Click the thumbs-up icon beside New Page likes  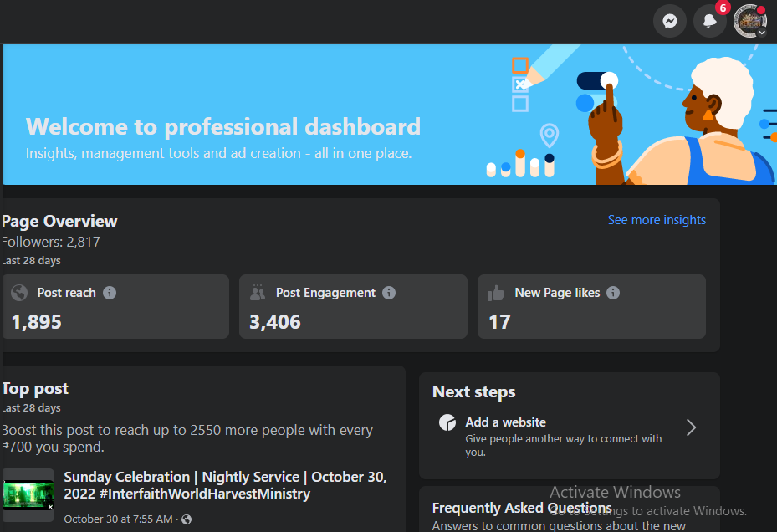point(495,293)
